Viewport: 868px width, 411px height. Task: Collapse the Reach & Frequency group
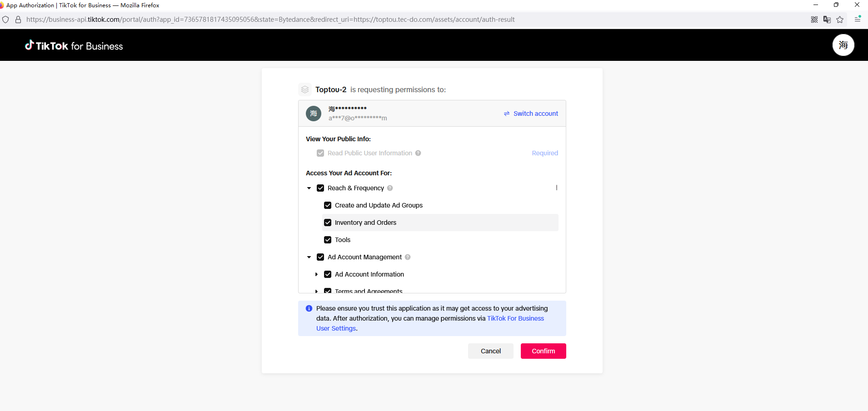click(x=309, y=188)
